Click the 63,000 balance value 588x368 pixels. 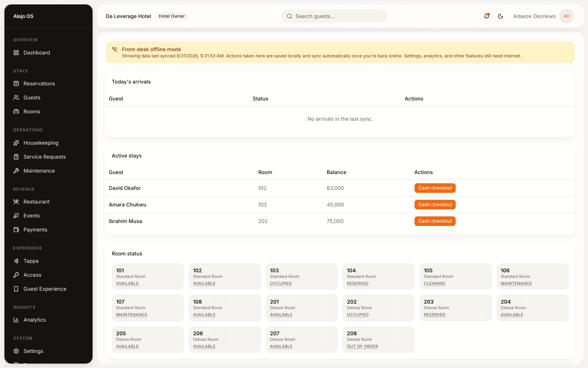[335, 188]
